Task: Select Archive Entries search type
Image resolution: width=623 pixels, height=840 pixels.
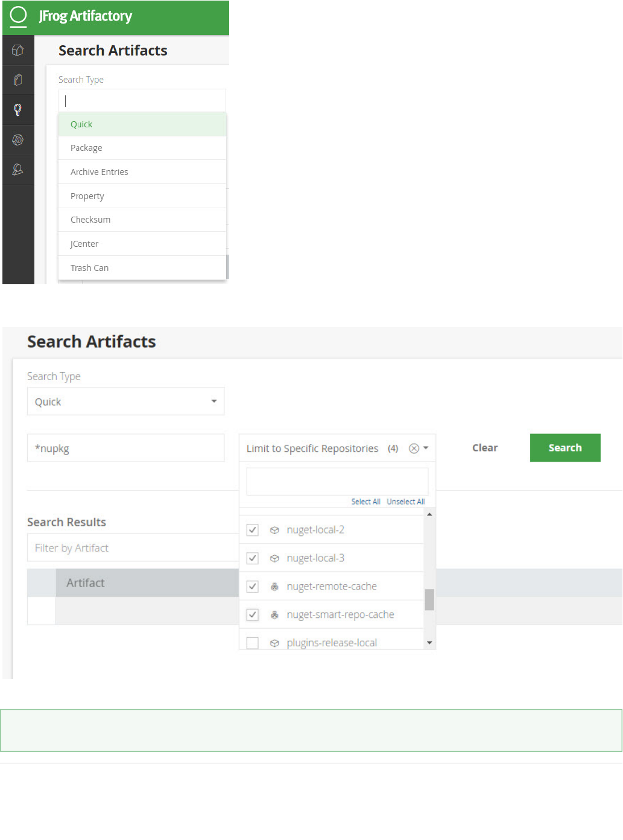Action: 100,172
